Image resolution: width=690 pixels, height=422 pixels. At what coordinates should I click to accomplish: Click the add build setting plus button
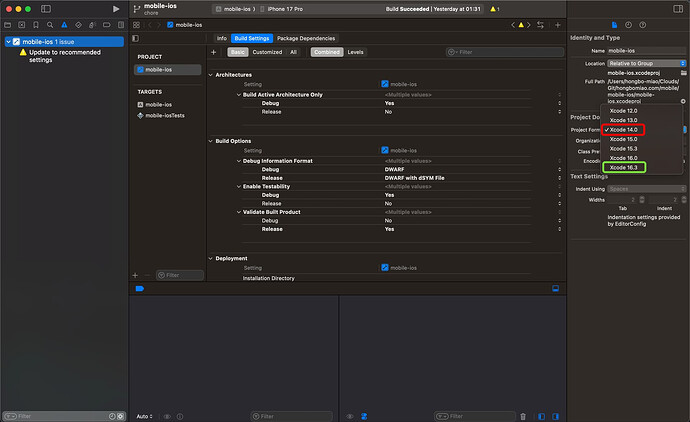pyautogui.click(x=213, y=52)
